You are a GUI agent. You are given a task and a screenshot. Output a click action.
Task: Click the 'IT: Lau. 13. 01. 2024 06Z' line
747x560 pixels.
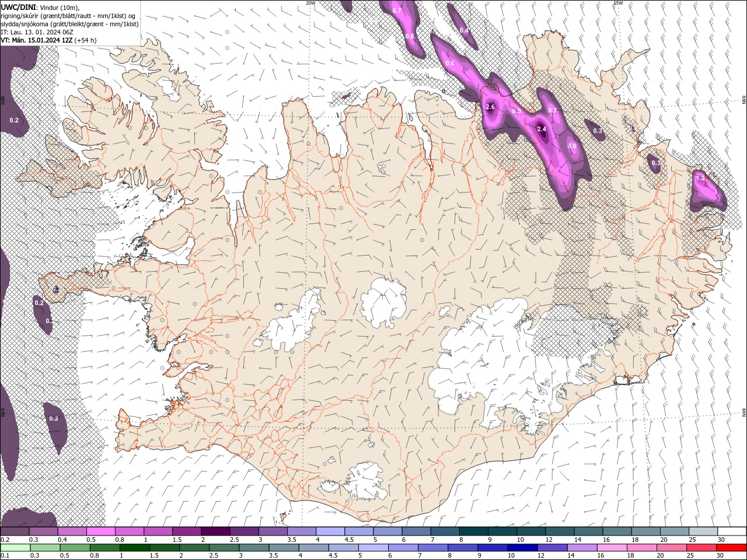(37, 32)
